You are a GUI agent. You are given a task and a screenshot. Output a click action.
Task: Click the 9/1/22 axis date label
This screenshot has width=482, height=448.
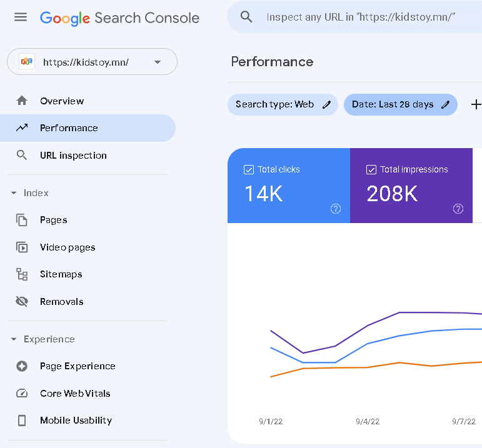[271, 422]
